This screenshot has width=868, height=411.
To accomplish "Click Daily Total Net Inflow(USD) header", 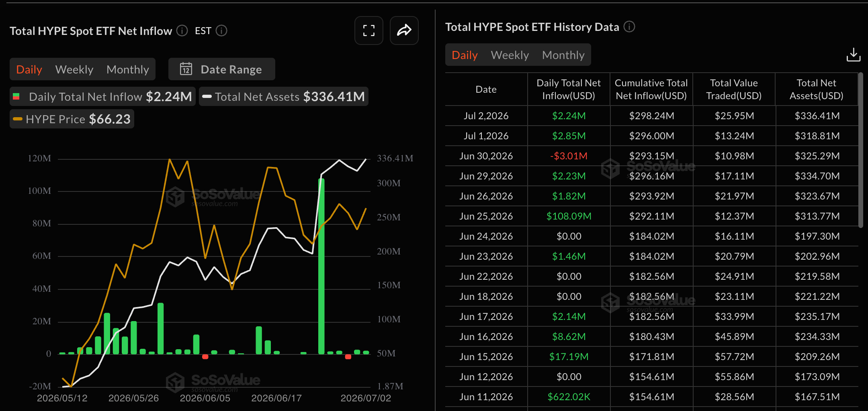I will (569, 90).
